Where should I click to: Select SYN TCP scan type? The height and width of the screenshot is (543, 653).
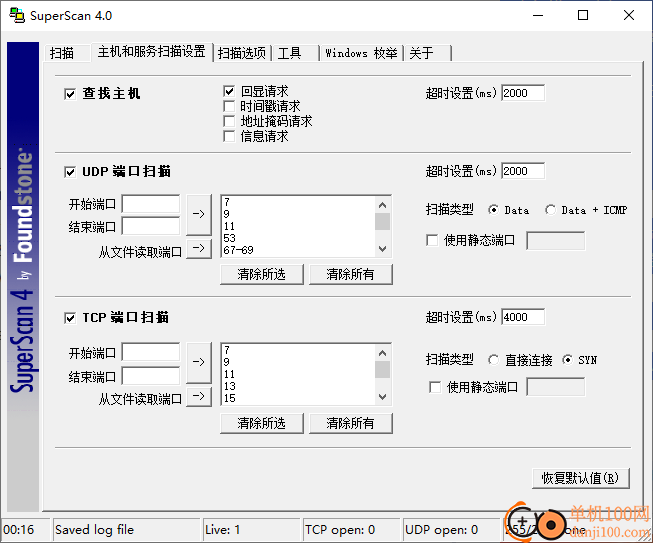[567, 360]
